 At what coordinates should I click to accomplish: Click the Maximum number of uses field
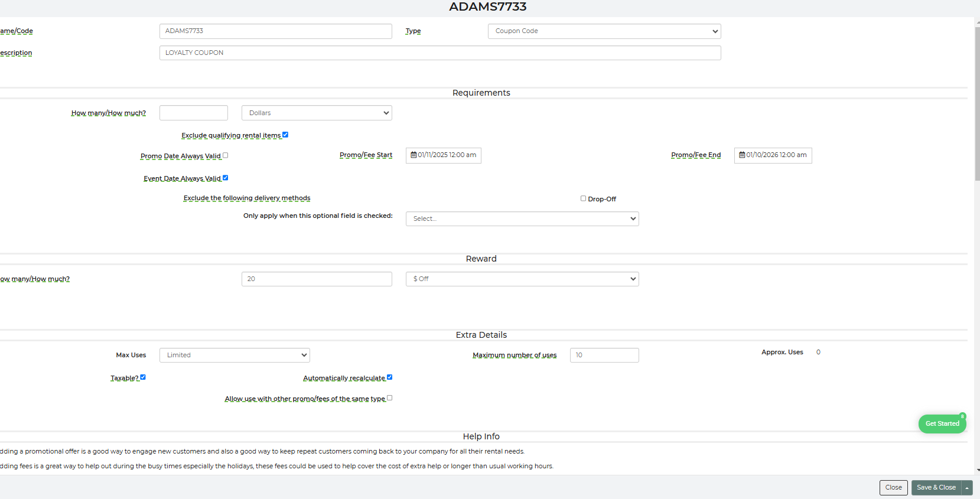pyautogui.click(x=604, y=355)
